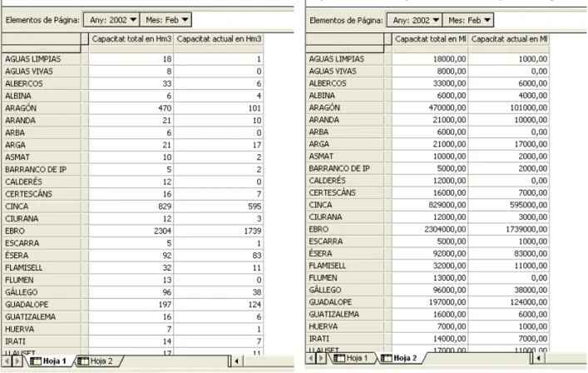Click cell value 2304 for EBRO

131,231
